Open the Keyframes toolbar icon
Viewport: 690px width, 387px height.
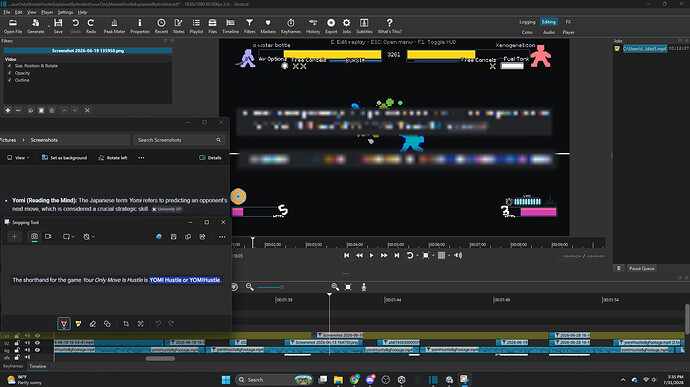pos(290,26)
